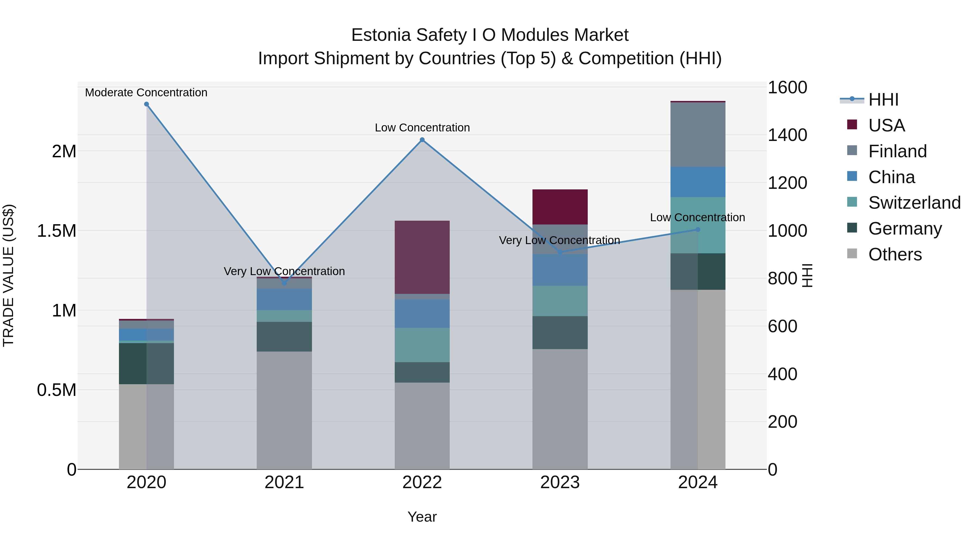Click the 2023 USA bar segment
Viewport: 980px width, 551px height.
560,207
